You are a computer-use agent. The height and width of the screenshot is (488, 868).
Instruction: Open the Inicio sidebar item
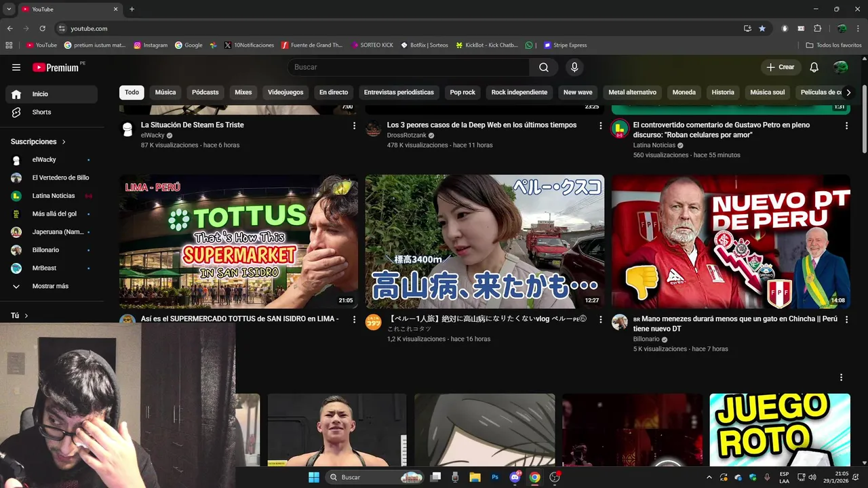[x=52, y=94]
